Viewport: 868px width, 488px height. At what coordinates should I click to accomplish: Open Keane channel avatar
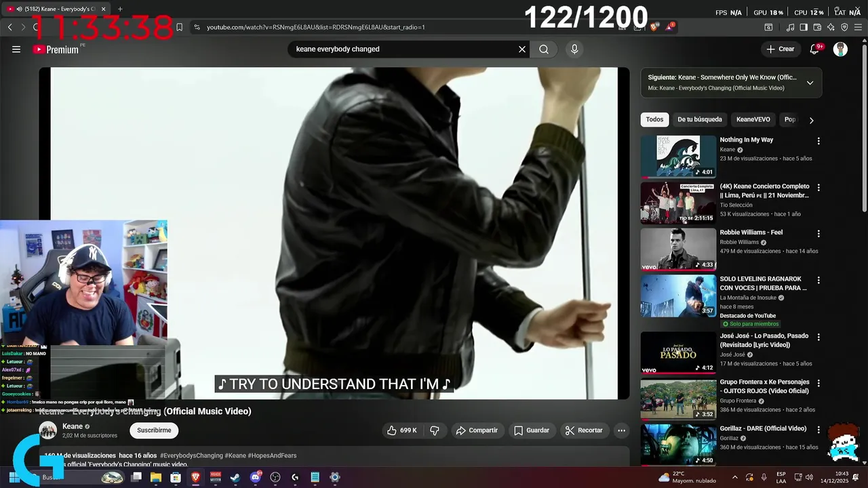[47, 430]
